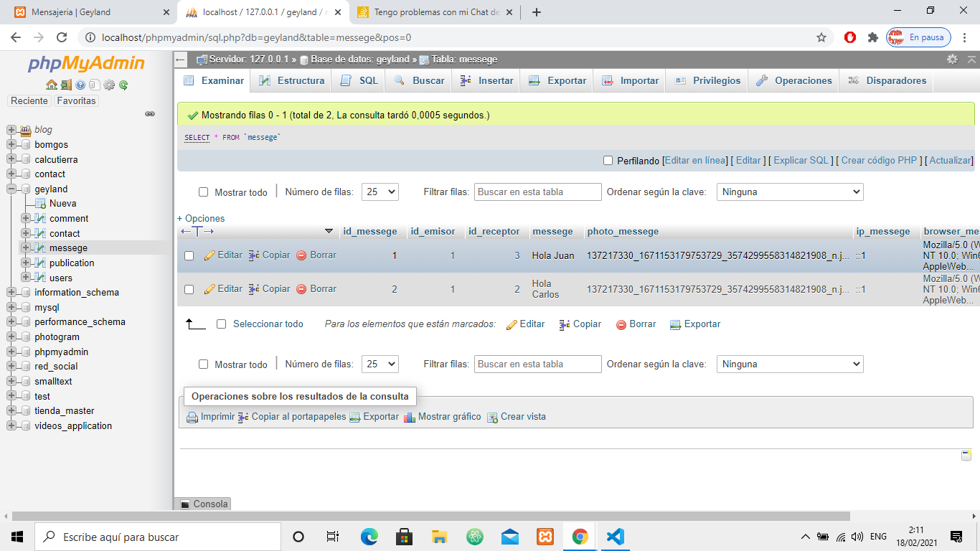Open XAMPP from the taskbar
The image size is (980, 551).
545,537
